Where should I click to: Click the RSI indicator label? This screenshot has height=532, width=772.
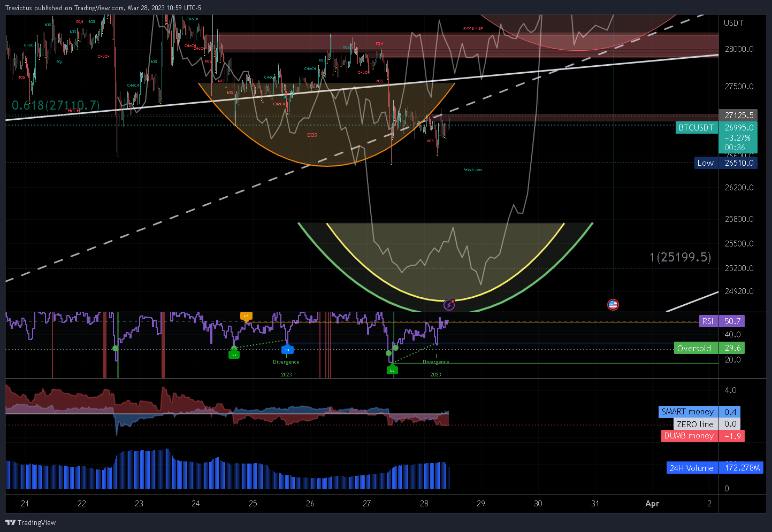click(708, 321)
